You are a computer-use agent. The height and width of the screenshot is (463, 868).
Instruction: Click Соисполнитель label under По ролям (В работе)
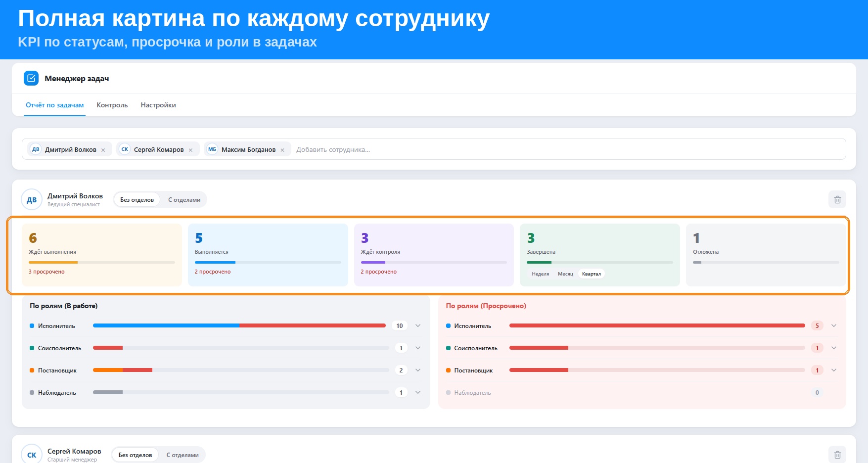(59, 348)
